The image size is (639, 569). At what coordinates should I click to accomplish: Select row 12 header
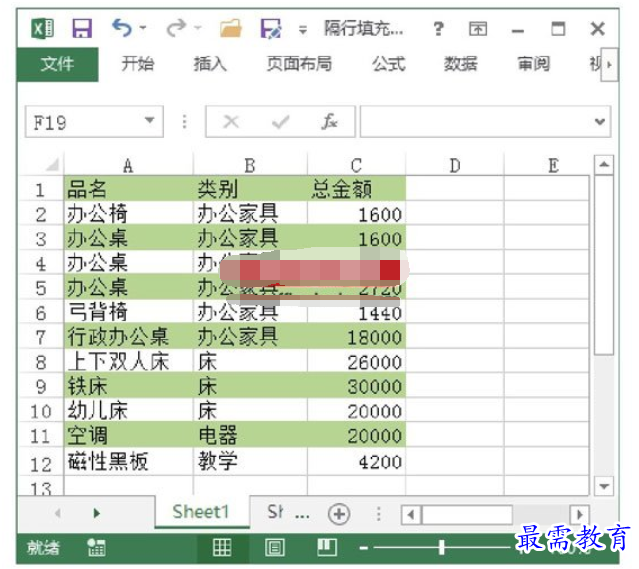(41, 463)
